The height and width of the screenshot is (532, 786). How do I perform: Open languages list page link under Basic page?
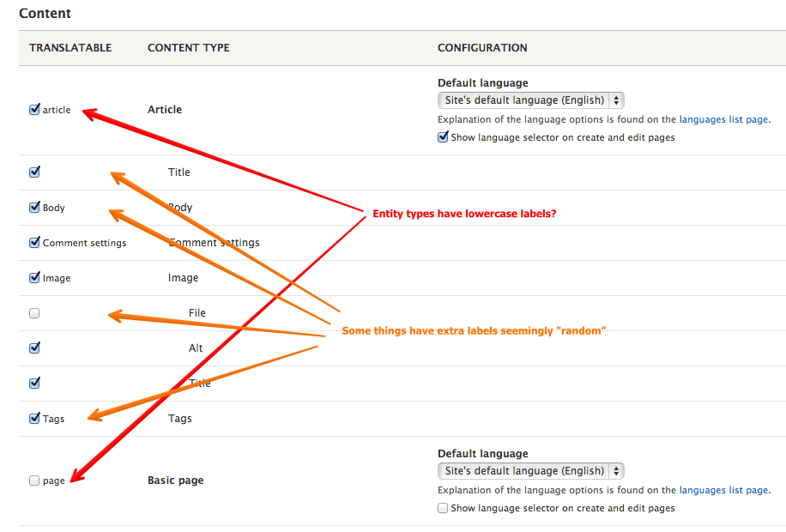tap(723, 490)
